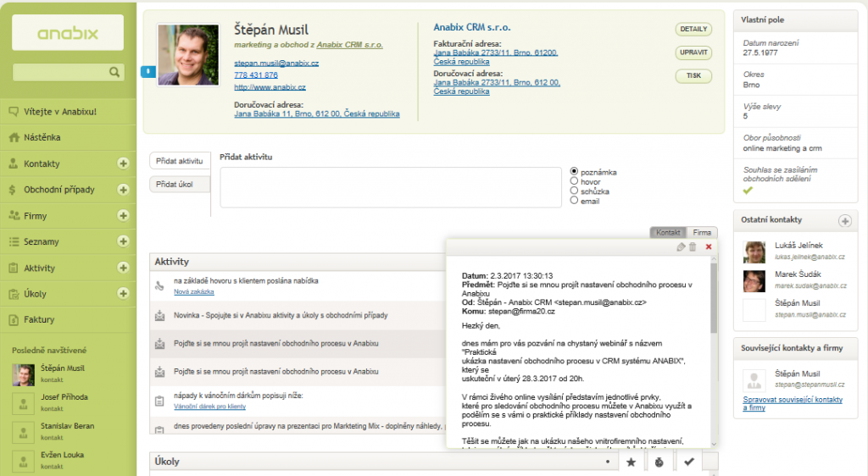The image size is (868, 476).
Task: Switch to the Firma tab
Action: point(701,233)
